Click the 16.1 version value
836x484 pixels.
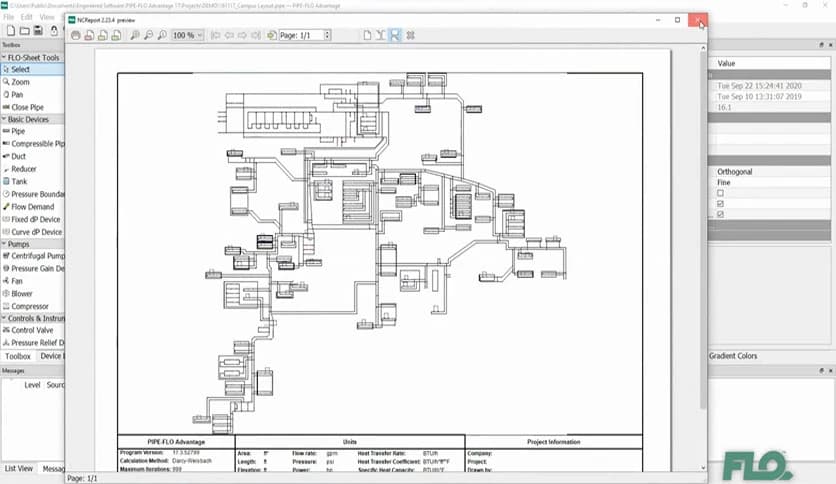tap(724, 107)
